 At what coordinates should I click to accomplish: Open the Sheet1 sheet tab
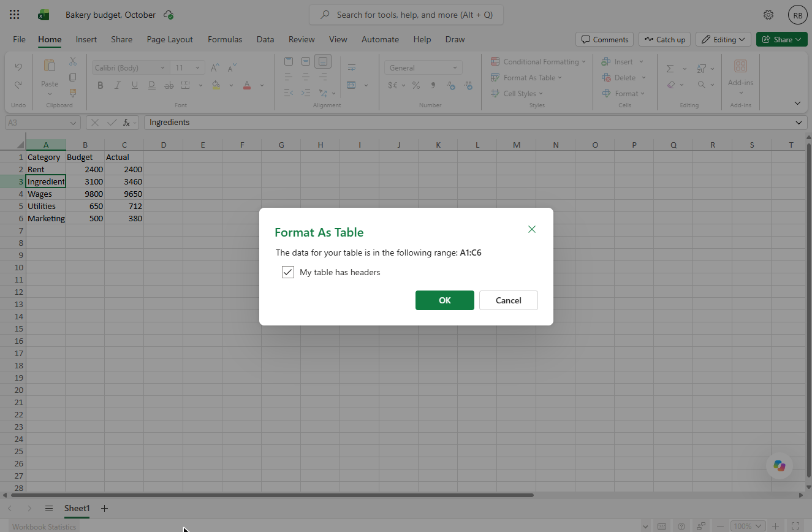pyautogui.click(x=77, y=508)
